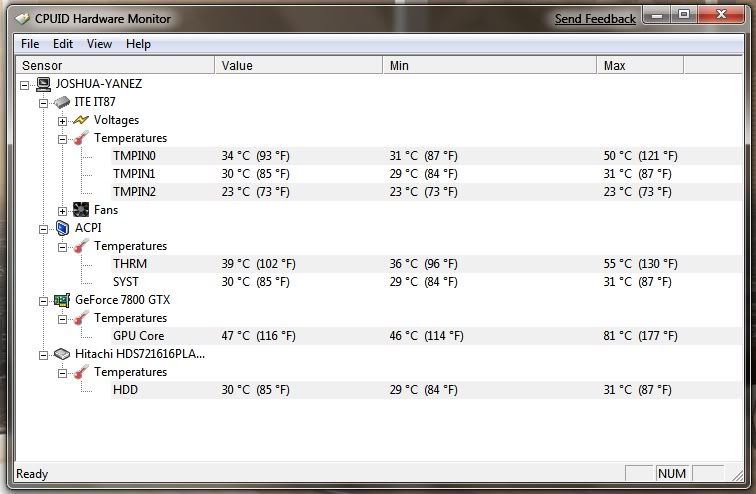
Task: Click thermometer icon under GeForce 7800 GTX
Action: point(81,318)
